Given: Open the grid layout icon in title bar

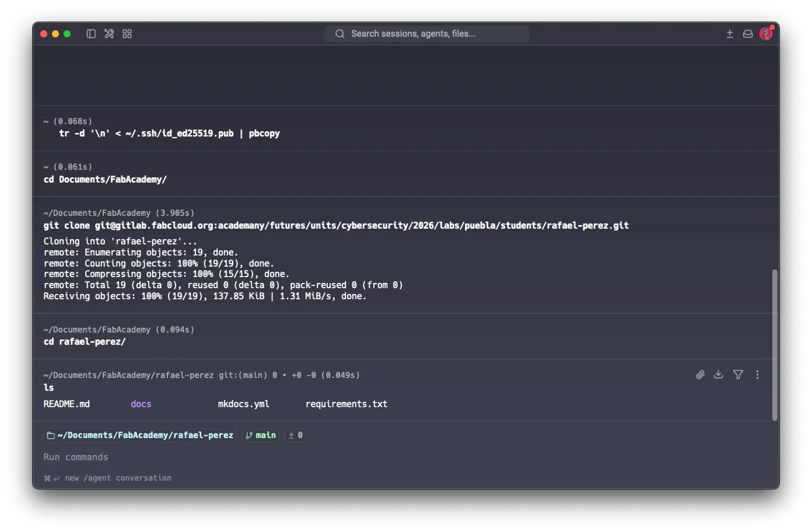Looking at the screenshot, I should (x=127, y=34).
